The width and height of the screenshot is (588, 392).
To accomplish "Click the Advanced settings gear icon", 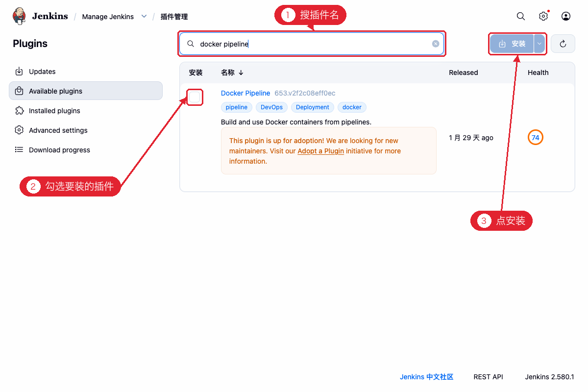I will 19,130.
